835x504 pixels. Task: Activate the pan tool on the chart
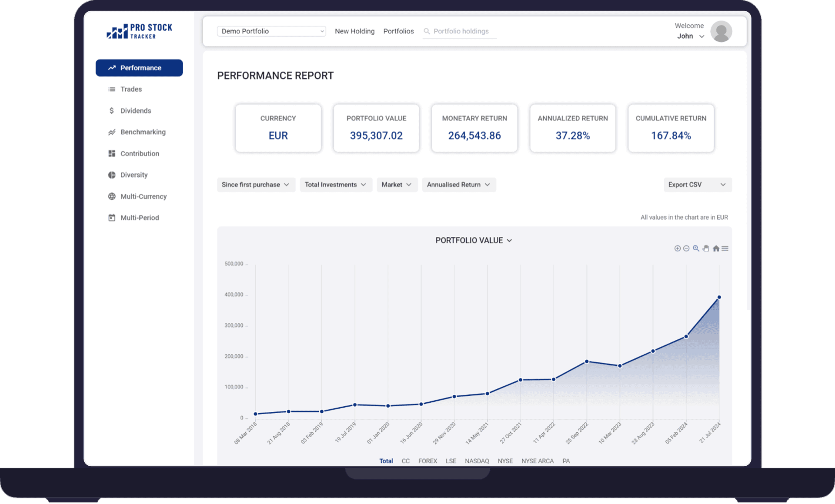706,248
